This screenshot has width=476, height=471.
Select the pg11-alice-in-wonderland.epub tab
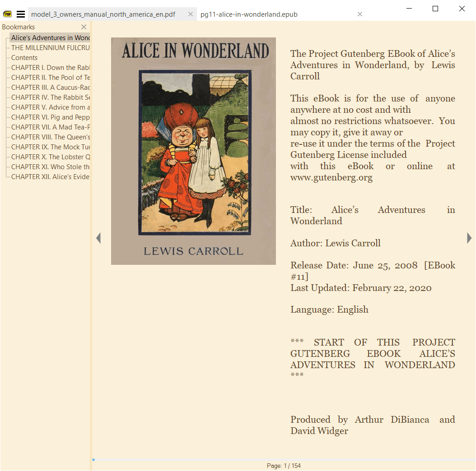(249, 14)
